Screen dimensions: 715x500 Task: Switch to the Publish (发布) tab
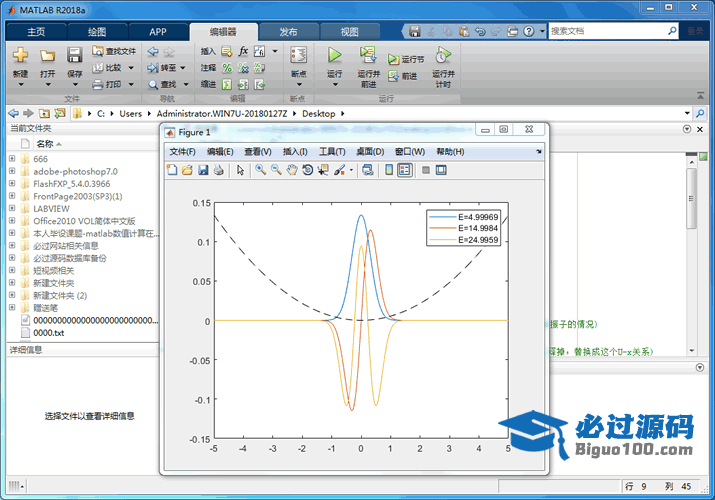coord(288,32)
